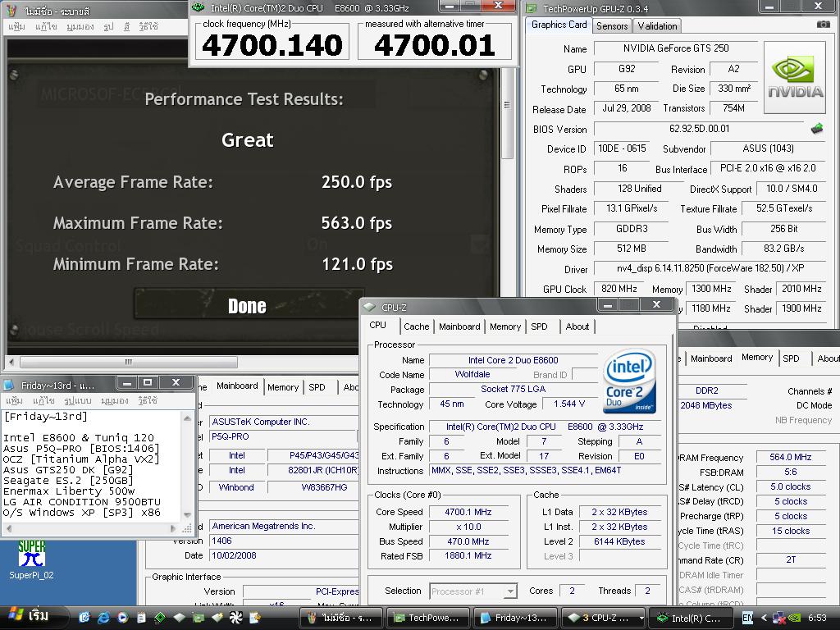Viewport: 840px width, 630px height.
Task: Open แก้ไข menu in Notepad
Action: (44, 400)
